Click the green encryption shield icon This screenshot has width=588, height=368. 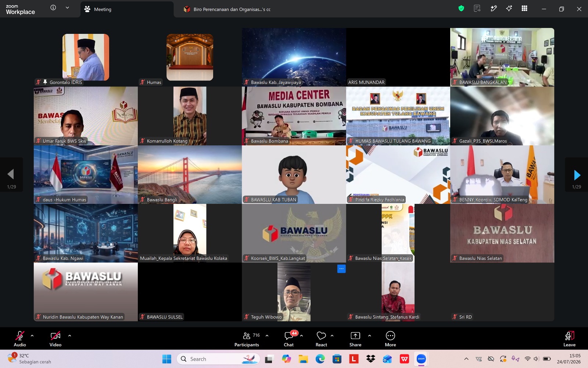coord(461,8)
